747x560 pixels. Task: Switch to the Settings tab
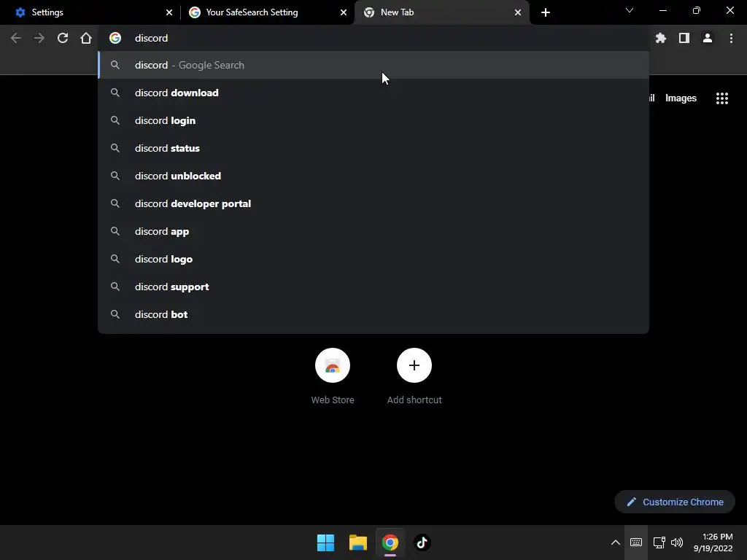90,12
